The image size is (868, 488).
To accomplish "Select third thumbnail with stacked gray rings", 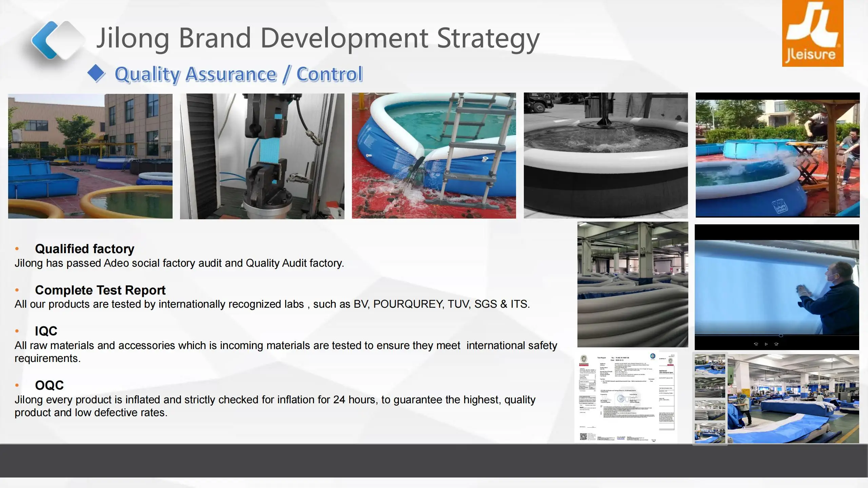I will (710, 410).
